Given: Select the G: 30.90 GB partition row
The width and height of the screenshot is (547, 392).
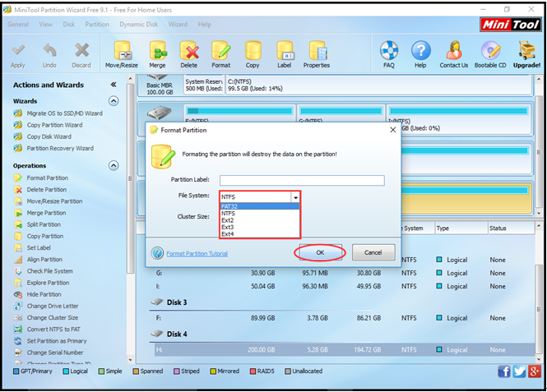Looking at the screenshot, I should pos(345,273).
